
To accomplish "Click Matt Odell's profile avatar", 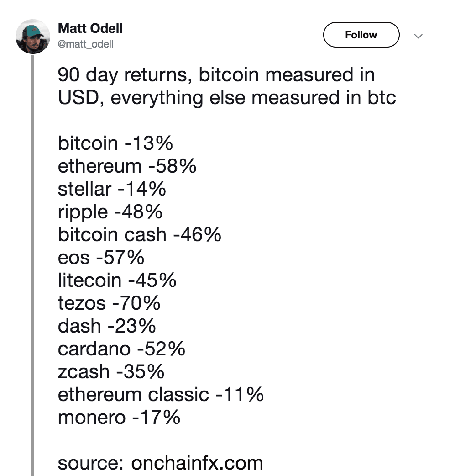I will [33, 37].
